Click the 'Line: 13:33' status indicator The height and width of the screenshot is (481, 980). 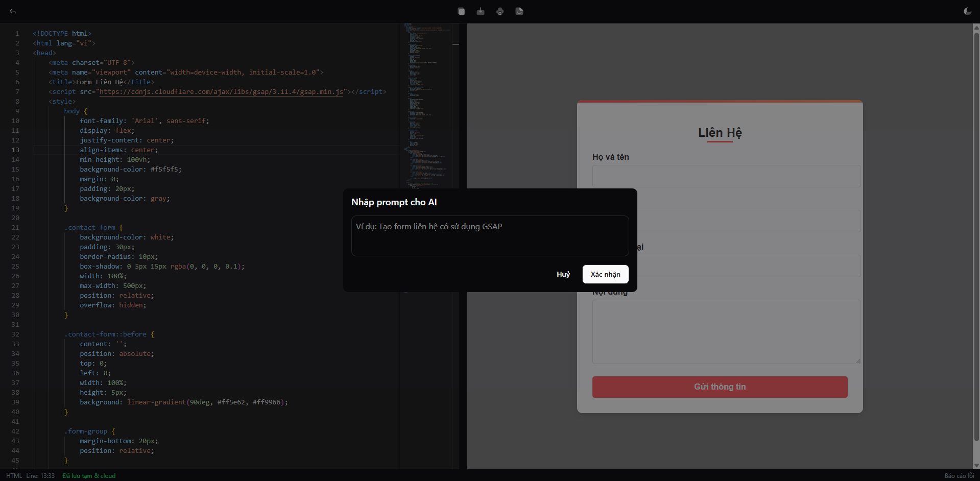click(40, 476)
